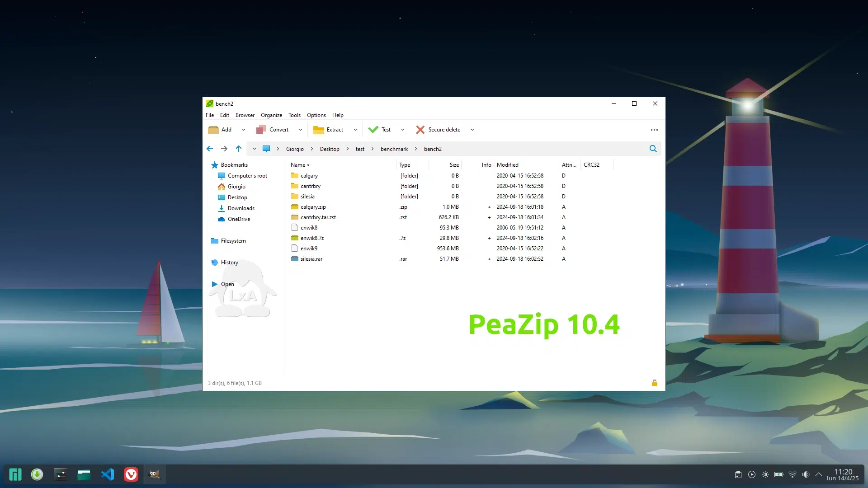
Task: Click the benchmark breadcrumb link
Action: pos(394,149)
